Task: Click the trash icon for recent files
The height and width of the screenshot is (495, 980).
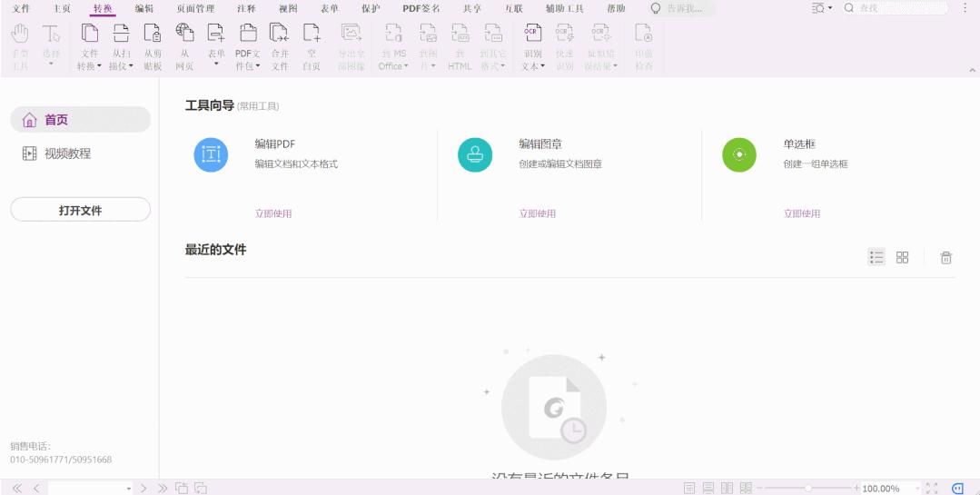Action: pyautogui.click(x=946, y=258)
